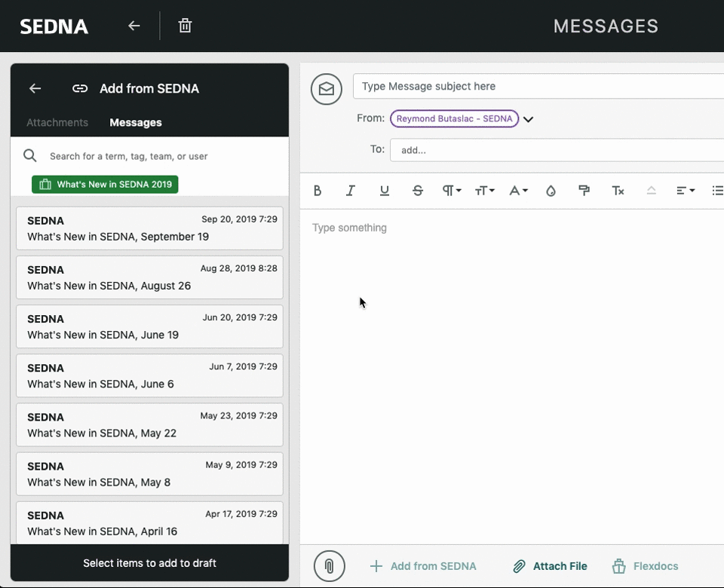Toggle strikethrough formatting
Viewport: 724px width, 588px height.
click(417, 191)
